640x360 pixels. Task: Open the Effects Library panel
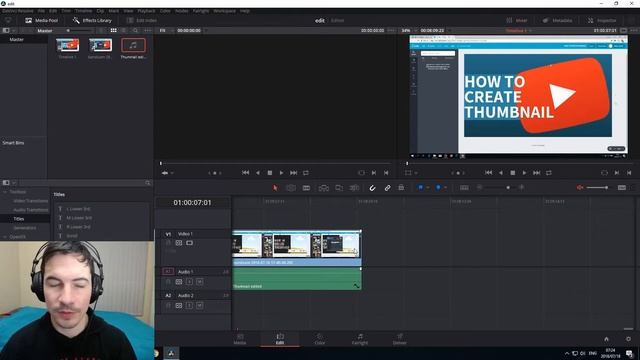pyautogui.click(x=92, y=20)
